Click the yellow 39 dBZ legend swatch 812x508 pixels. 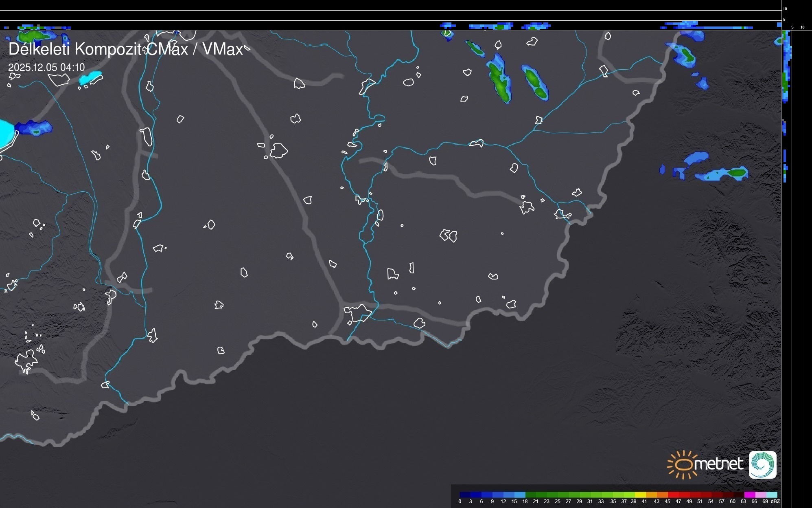(640, 495)
